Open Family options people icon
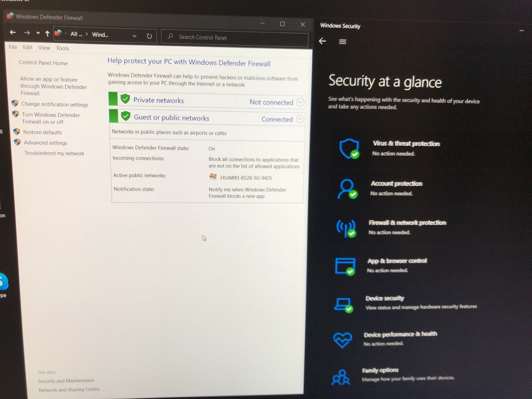Viewport: 532px width, 399px height. (341, 377)
